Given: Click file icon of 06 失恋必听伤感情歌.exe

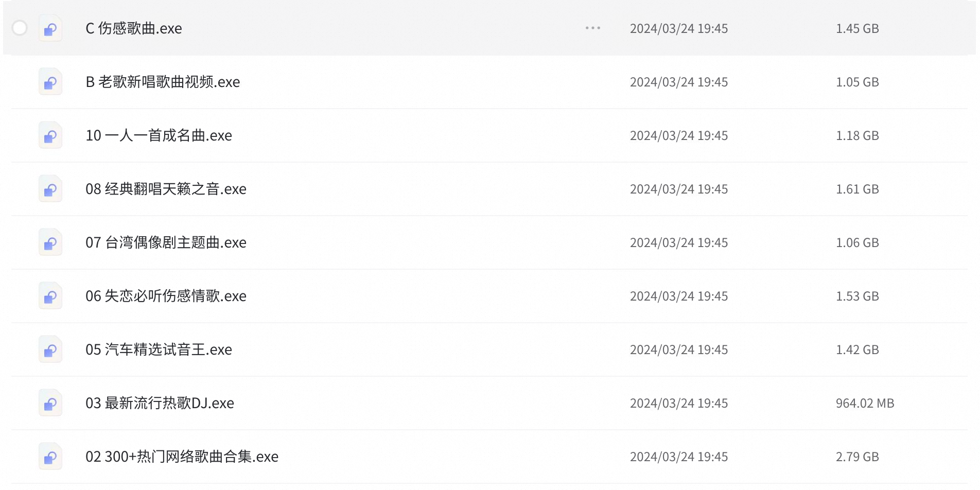Looking at the screenshot, I should click(x=50, y=296).
